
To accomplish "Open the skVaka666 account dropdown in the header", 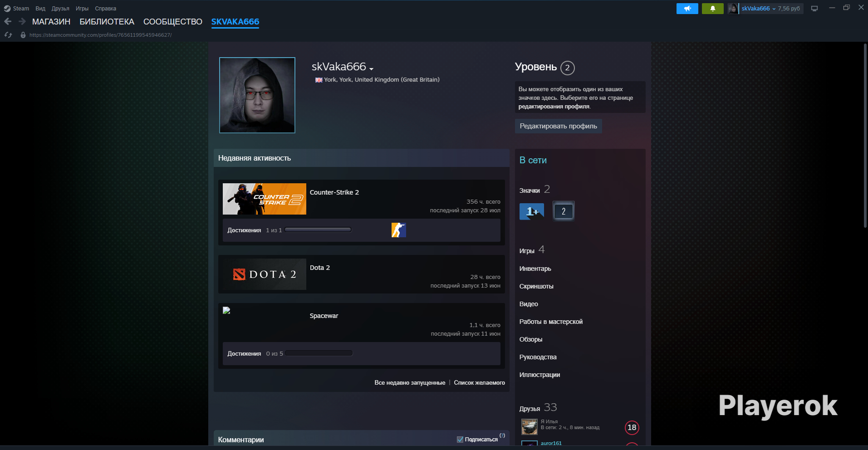I will coord(758,9).
